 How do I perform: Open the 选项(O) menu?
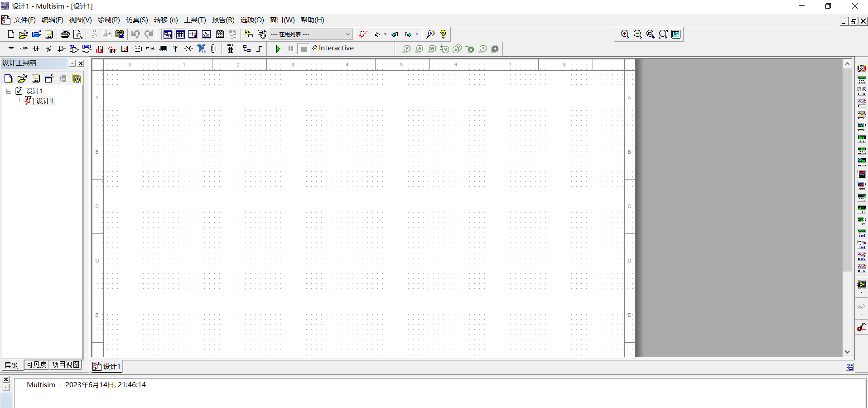[252, 20]
